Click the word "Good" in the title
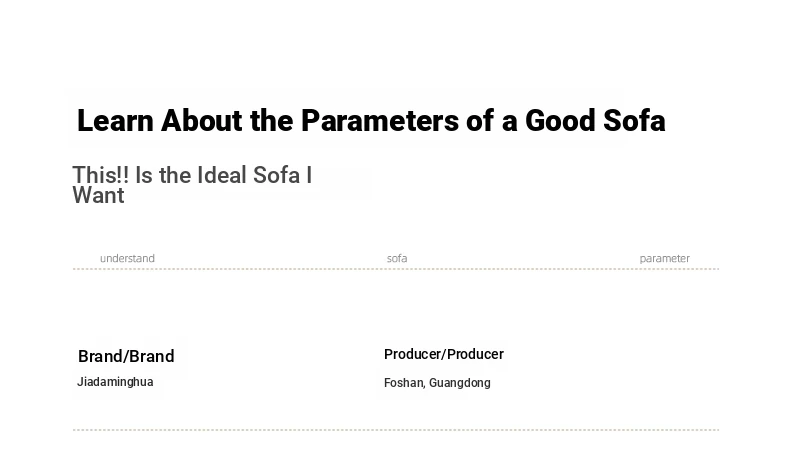The image size is (790, 456). pyautogui.click(x=560, y=121)
